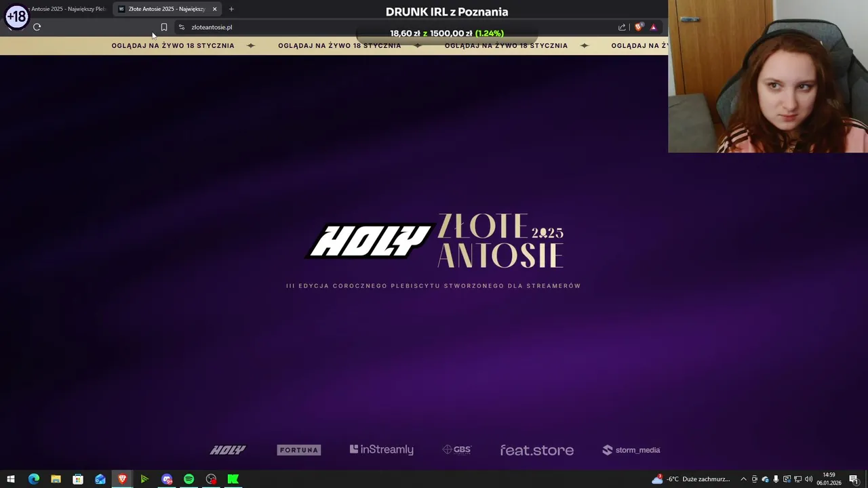Click the donation goal progress bar 18,60 zł
Screen dimensions: 868x488
(447, 33)
